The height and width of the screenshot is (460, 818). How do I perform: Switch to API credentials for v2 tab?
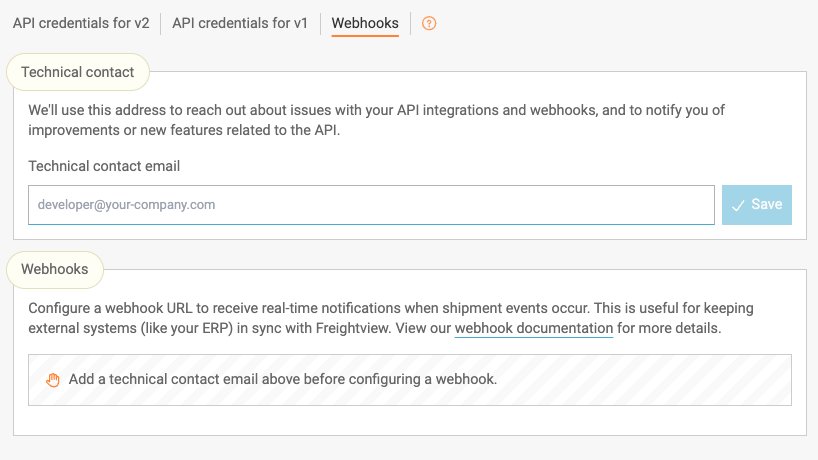coord(81,23)
